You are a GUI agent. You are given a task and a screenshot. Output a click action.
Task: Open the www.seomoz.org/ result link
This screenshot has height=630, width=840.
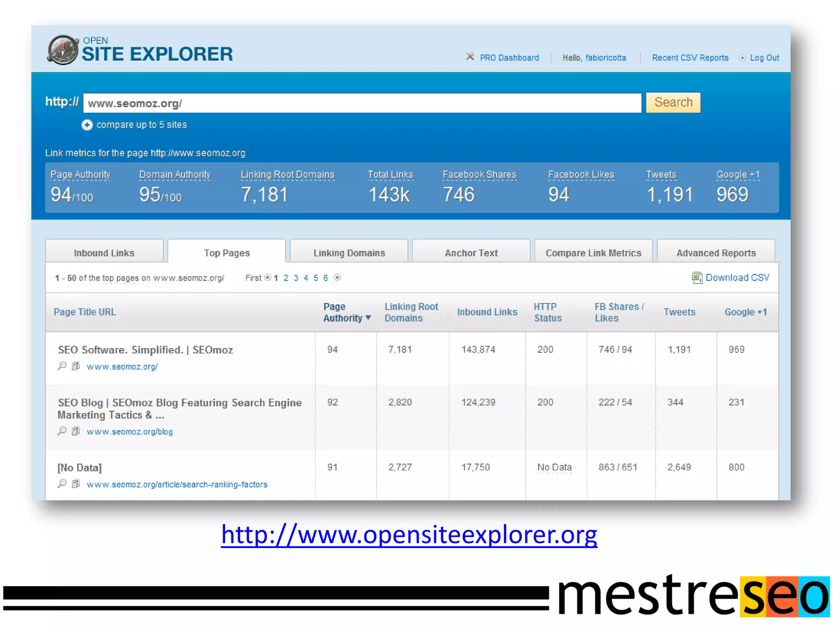122,367
